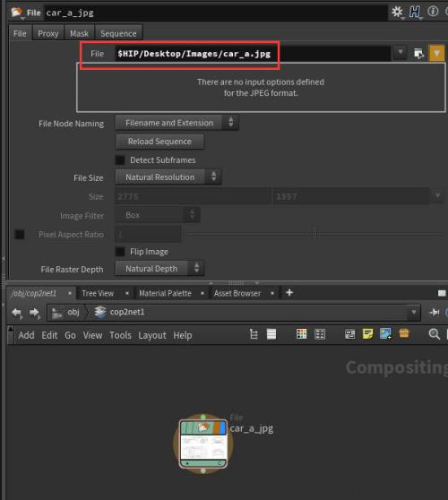This screenshot has height=500, width=448.
Task: Open the Image Filter Box dropdown
Action: point(158,215)
